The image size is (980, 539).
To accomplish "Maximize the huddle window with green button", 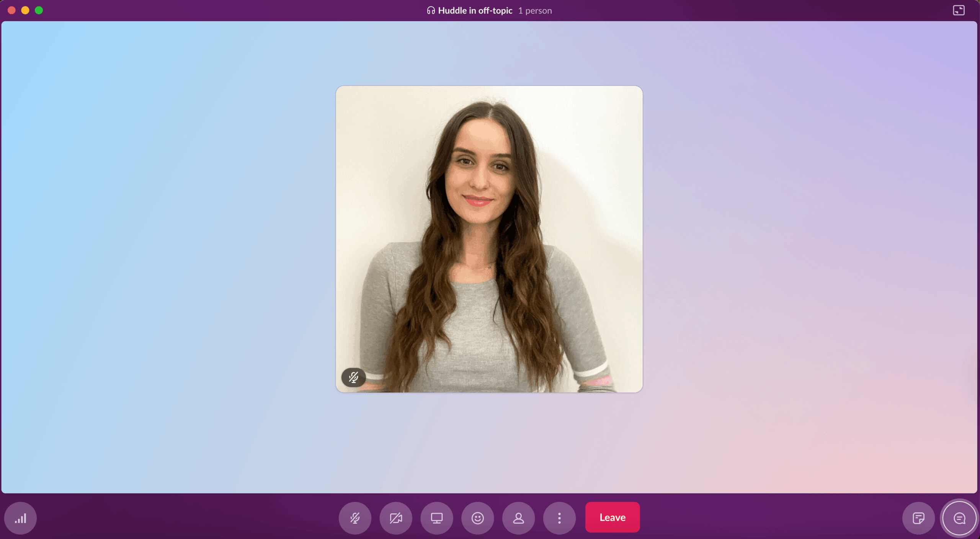I will [39, 10].
